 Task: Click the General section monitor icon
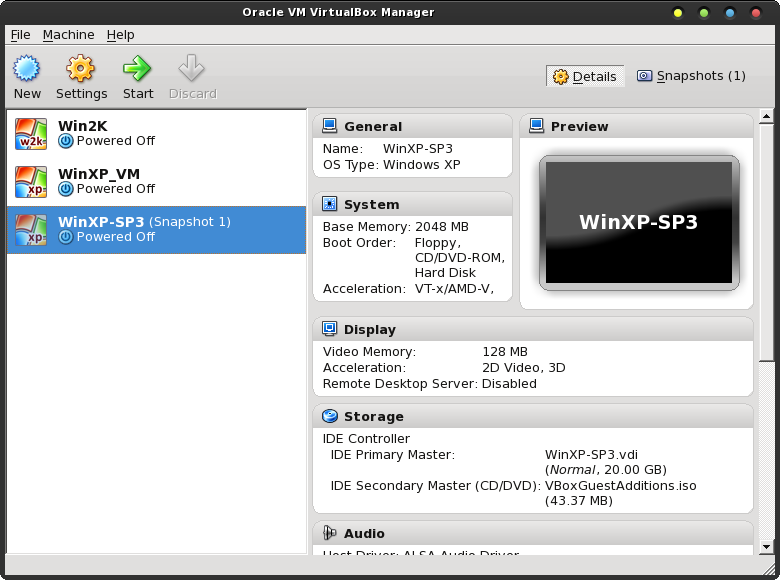329,126
